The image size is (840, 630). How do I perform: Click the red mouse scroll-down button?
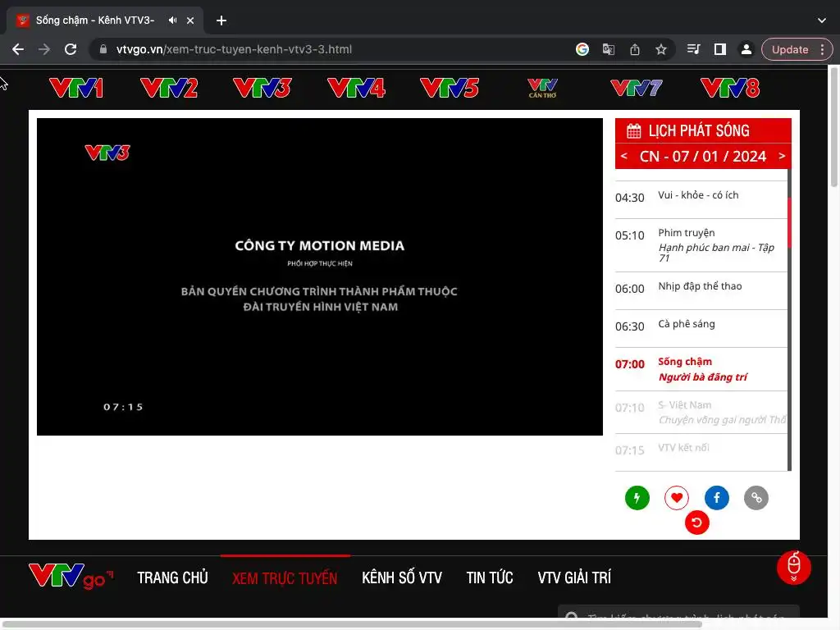794,568
